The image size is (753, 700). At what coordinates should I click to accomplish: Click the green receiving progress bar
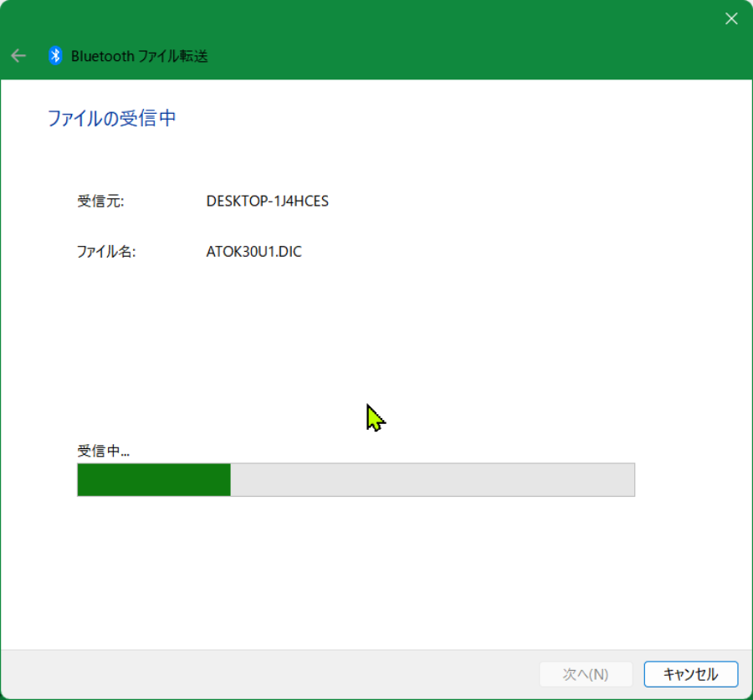click(356, 480)
